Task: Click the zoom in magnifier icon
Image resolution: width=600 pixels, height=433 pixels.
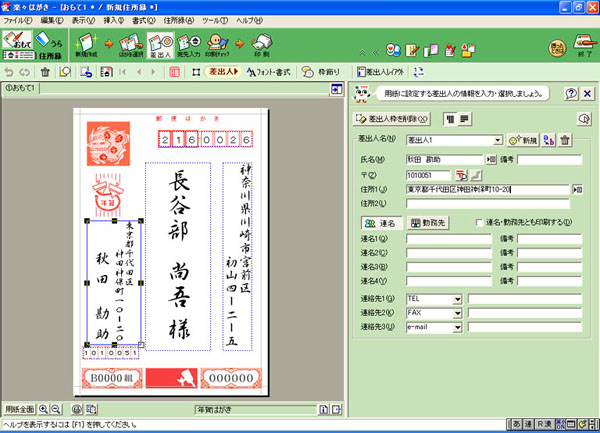Action: [45, 410]
